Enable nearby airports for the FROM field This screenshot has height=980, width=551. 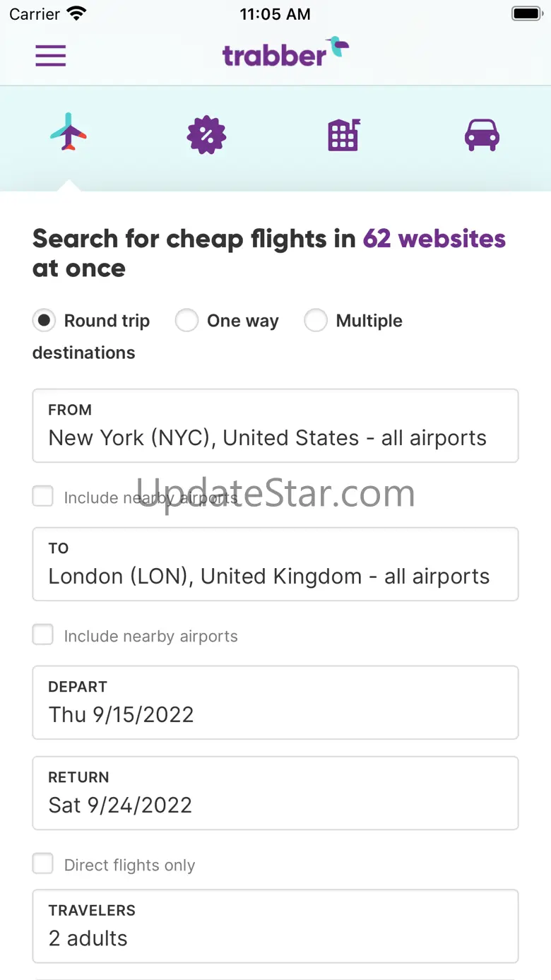pyautogui.click(x=43, y=497)
